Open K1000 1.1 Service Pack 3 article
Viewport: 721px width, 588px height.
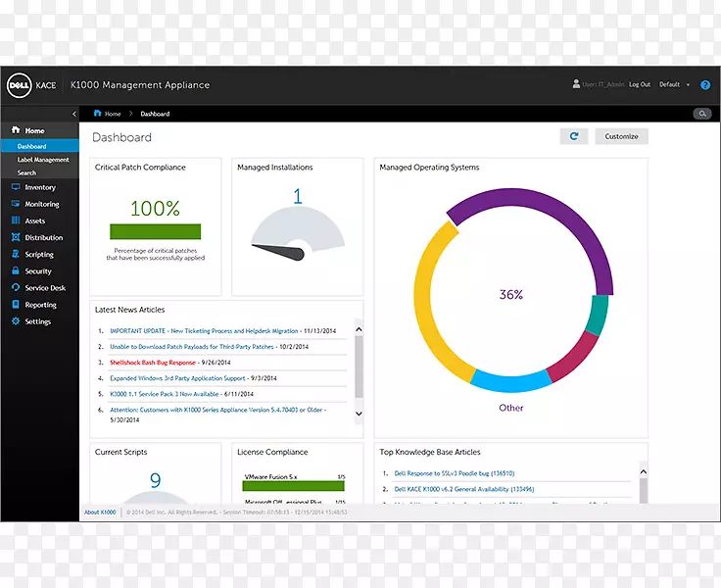pyautogui.click(x=165, y=394)
